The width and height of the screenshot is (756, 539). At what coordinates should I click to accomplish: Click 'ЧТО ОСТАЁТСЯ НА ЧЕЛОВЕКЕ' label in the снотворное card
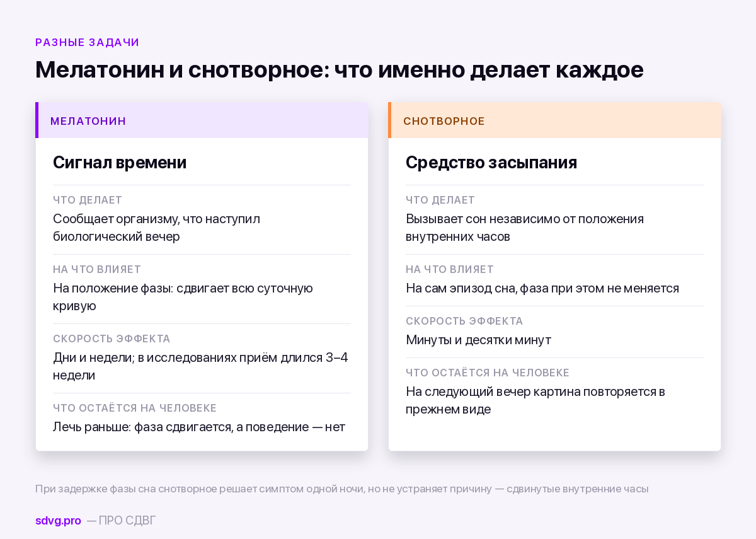pos(488,373)
